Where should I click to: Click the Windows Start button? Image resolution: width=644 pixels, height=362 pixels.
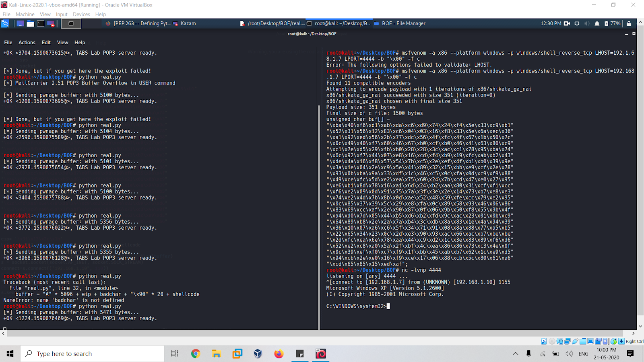[10, 354]
